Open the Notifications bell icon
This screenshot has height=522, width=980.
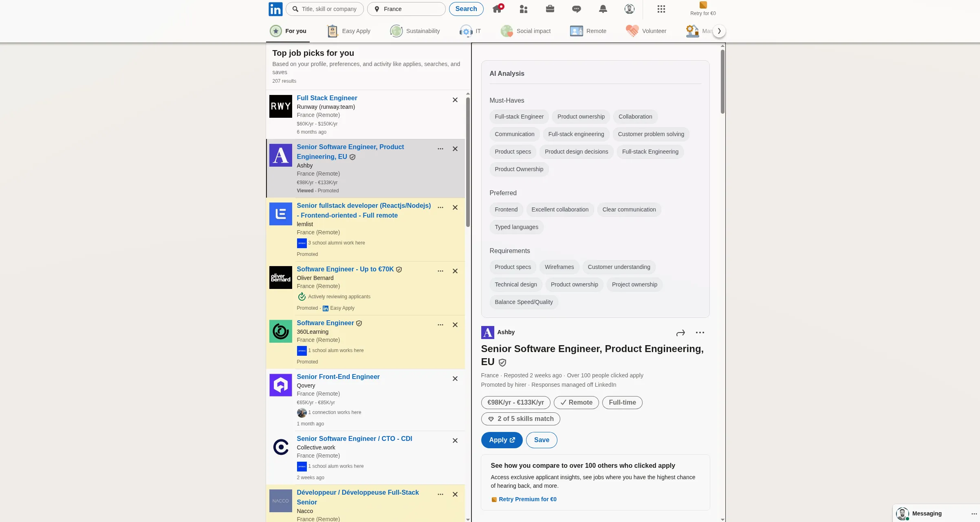603,9
